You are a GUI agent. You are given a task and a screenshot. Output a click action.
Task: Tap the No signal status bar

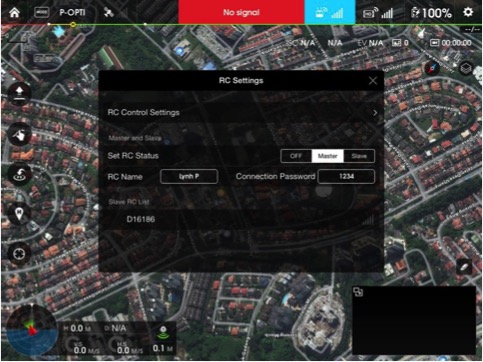point(241,12)
